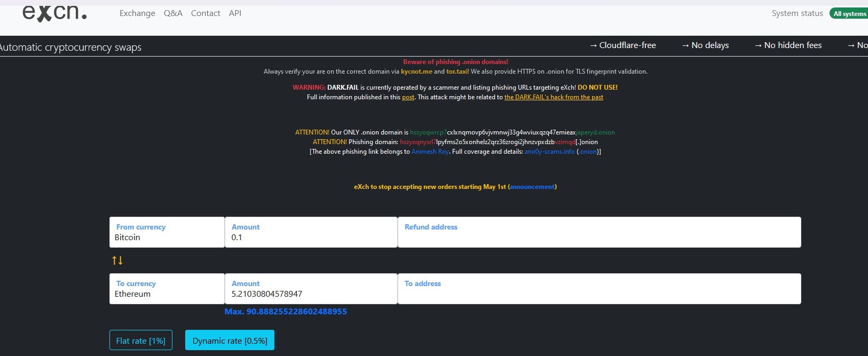Open the kycnot.me link
The height and width of the screenshot is (356, 868).
(416, 72)
